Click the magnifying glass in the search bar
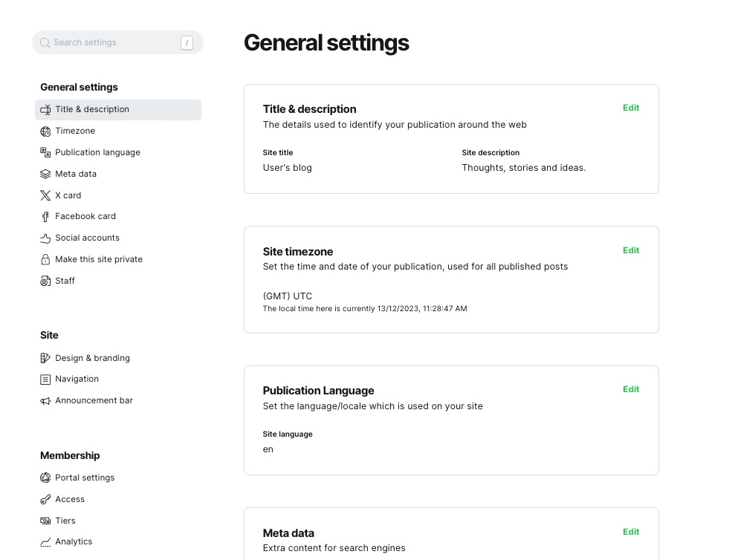 [x=45, y=42]
